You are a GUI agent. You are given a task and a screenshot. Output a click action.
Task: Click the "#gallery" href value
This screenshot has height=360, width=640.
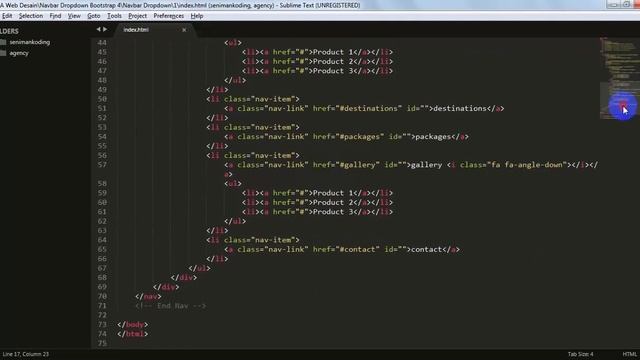click(357, 164)
